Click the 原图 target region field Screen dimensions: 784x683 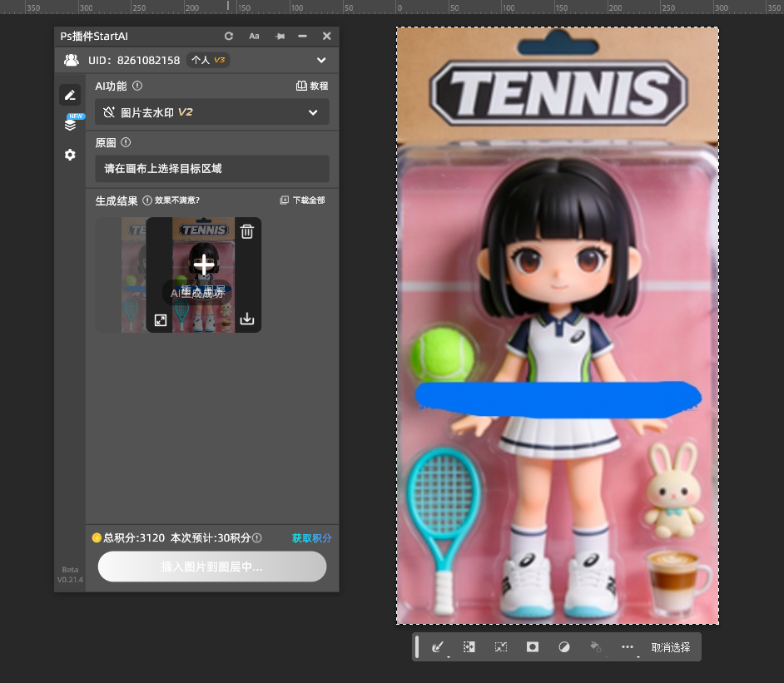[212, 169]
